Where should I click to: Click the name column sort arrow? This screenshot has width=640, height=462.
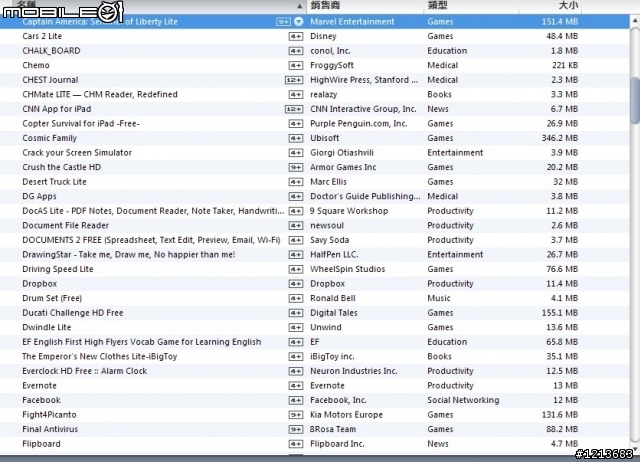[300, 6]
